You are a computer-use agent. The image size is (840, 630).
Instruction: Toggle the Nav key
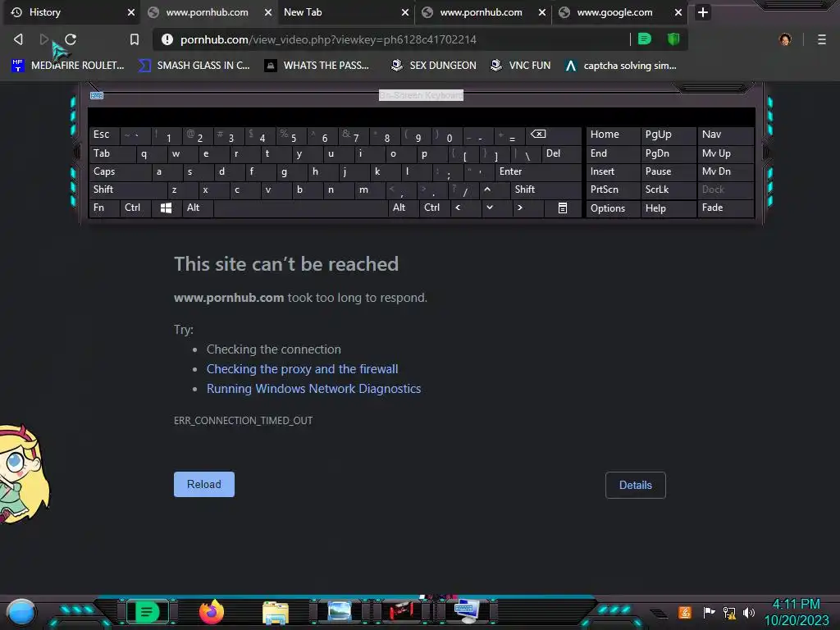point(725,135)
